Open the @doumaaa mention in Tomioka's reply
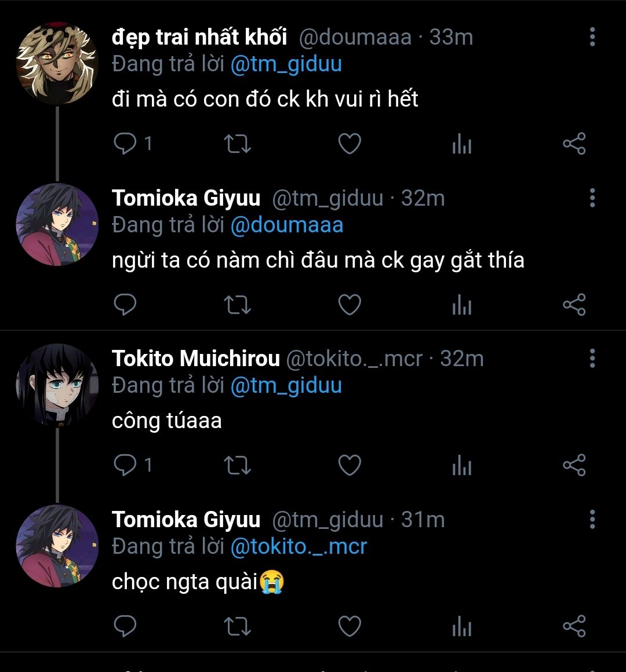The image size is (626, 672). [286, 225]
